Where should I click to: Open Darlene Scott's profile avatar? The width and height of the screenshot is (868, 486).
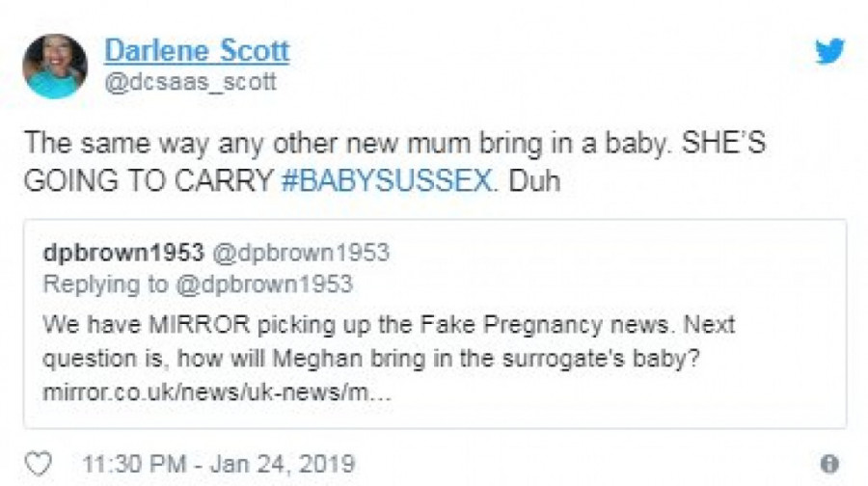[x=55, y=66]
